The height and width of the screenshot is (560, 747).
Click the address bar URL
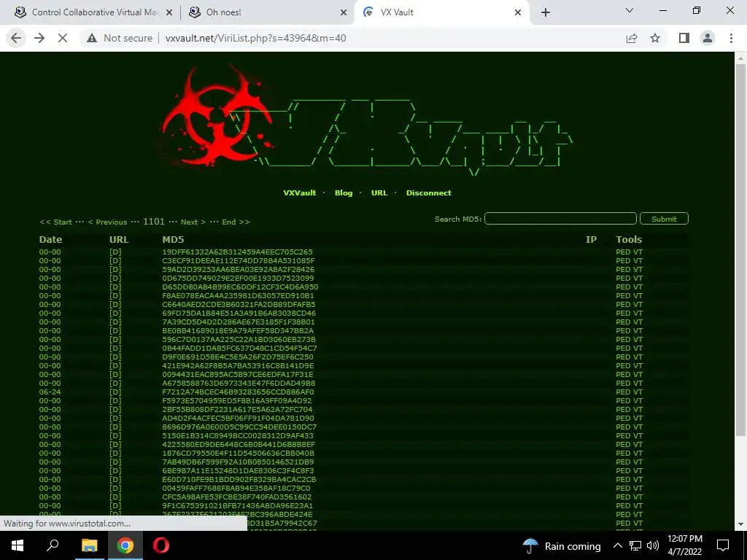[256, 38]
